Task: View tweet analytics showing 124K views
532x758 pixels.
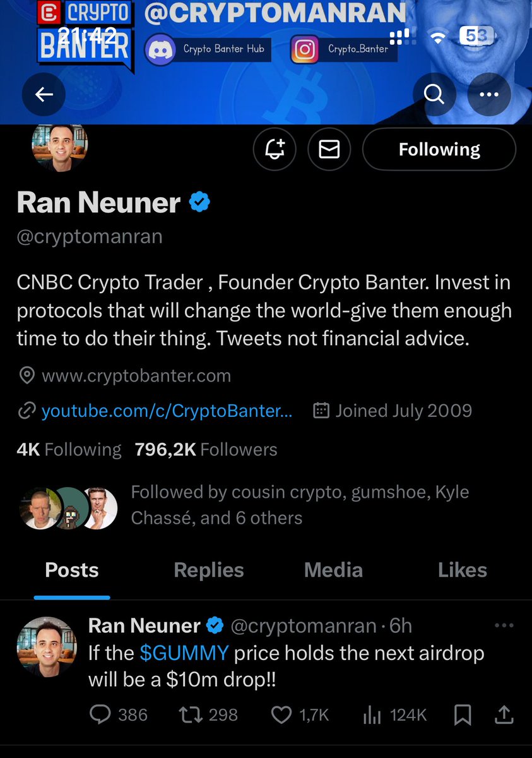Action: tap(395, 714)
